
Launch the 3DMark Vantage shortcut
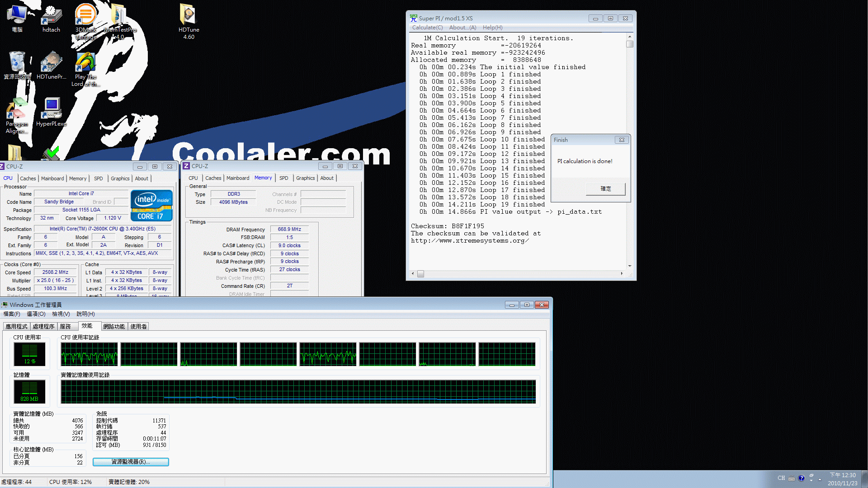(85, 21)
